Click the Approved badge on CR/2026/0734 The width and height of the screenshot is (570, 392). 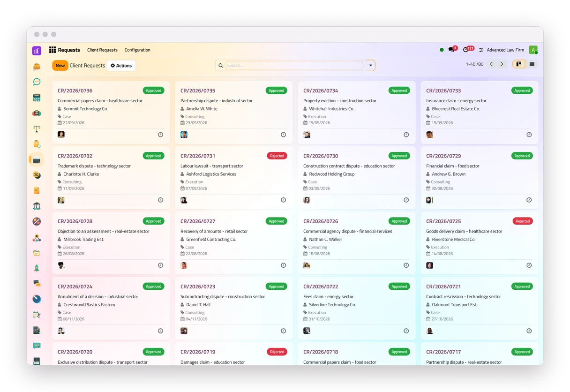point(399,90)
